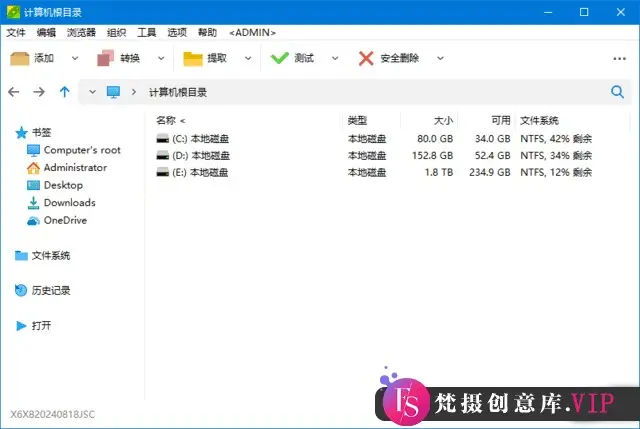
Task: Open the 编辑 menu
Action: [x=46, y=33]
